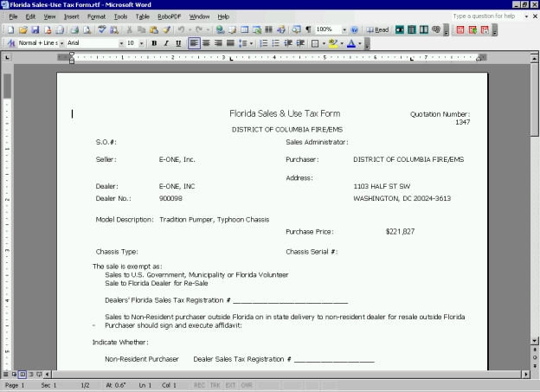This screenshot has height=392, width=540.
Task: Click the EXT extend selection indicator
Action: [x=230, y=385]
